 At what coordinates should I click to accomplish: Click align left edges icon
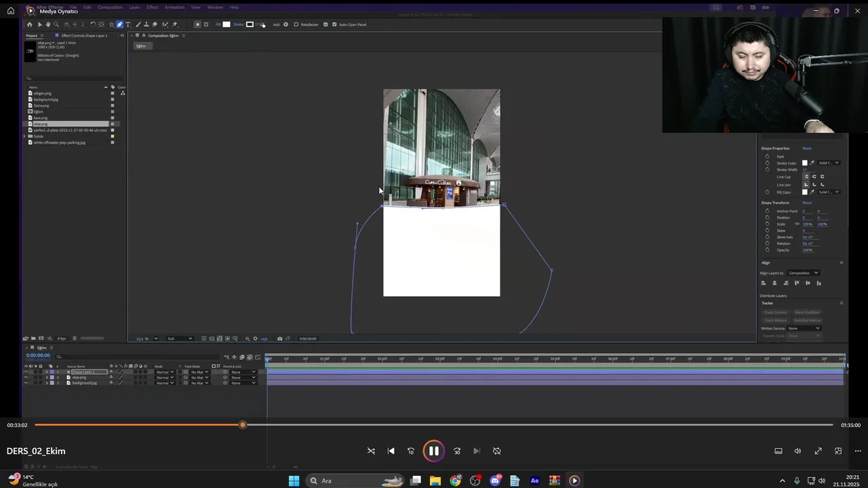tap(764, 283)
